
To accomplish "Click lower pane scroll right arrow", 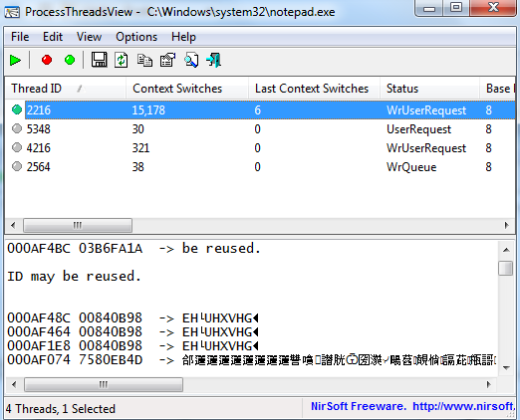I will click(x=488, y=384).
